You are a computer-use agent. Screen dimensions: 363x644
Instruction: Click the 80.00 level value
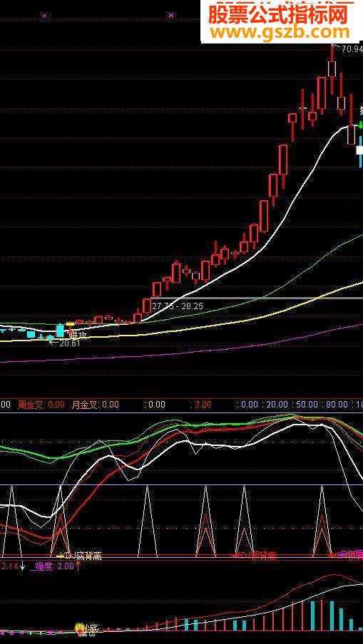pos(337,405)
